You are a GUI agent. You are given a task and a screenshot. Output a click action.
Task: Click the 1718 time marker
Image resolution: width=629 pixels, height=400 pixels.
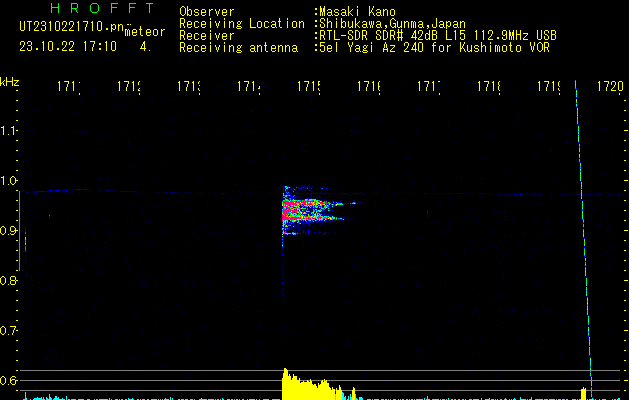pyautogui.click(x=488, y=88)
